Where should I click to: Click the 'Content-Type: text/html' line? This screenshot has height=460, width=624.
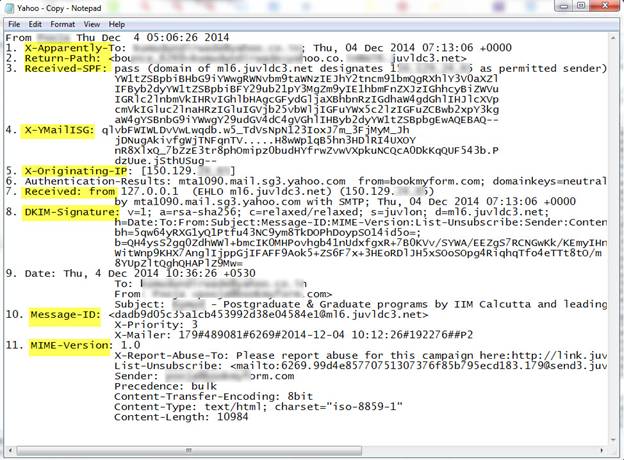pos(258,407)
